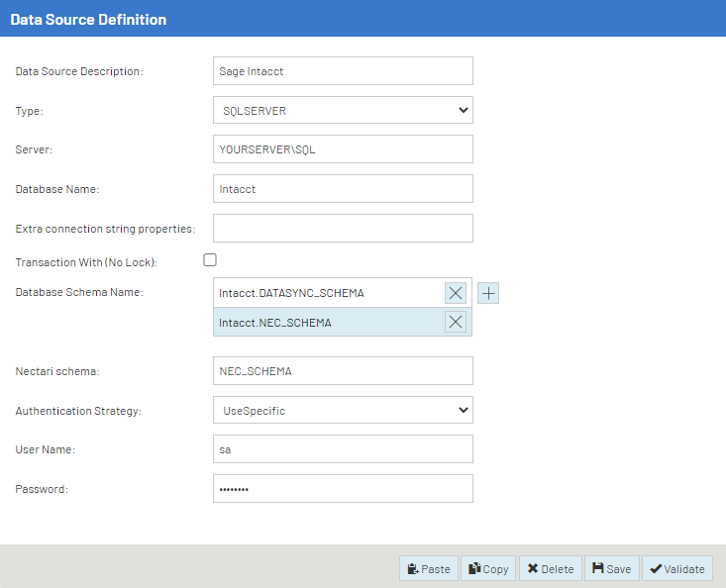This screenshot has width=726, height=588.
Task: Click the Copy button
Action: point(488,569)
